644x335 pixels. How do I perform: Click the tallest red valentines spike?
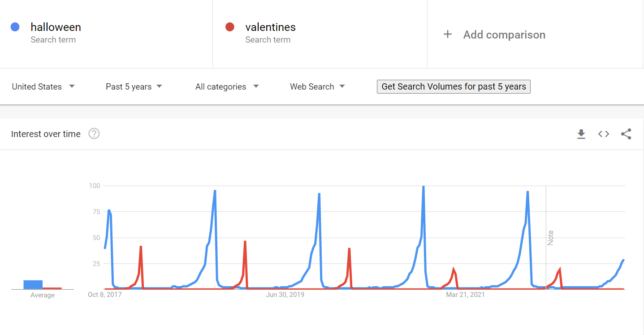[x=245, y=242]
